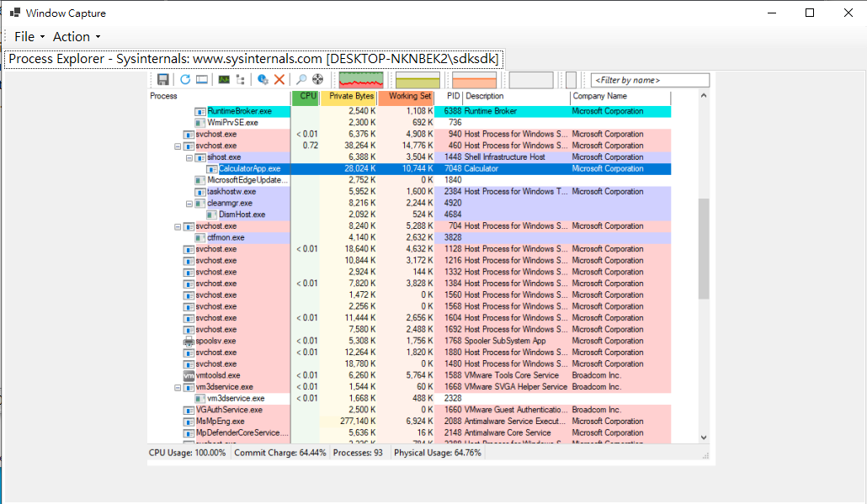867x504 pixels.
Task: Click the magnifier Find Handle icon
Action: click(301, 80)
